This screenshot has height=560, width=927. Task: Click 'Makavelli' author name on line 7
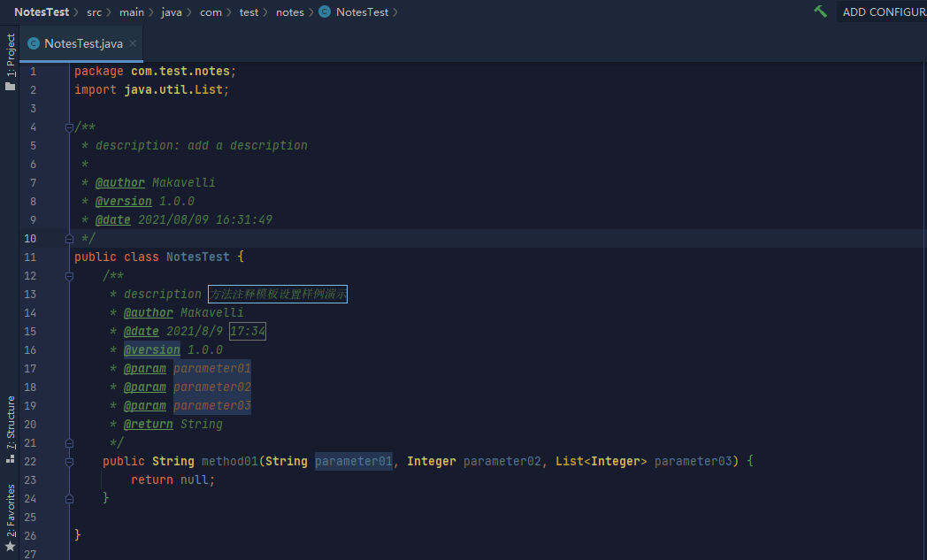pos(183,183)
